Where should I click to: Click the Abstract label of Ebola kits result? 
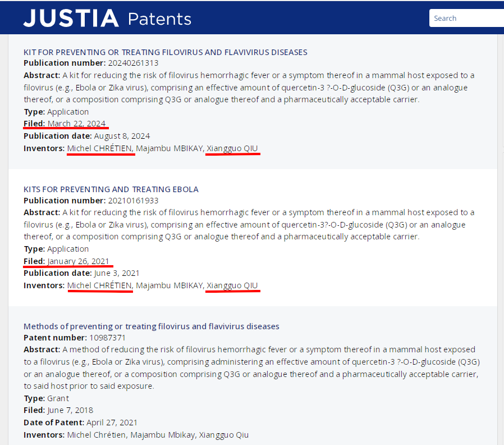(42, 212)
